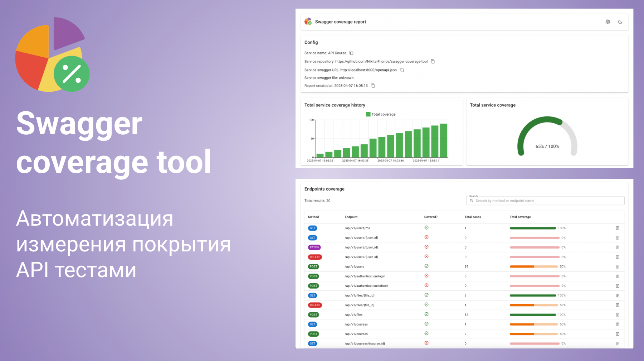Select the /api/v1/users/me endpoint text
The width and height of the screenshot is (644, 361).
357,228
